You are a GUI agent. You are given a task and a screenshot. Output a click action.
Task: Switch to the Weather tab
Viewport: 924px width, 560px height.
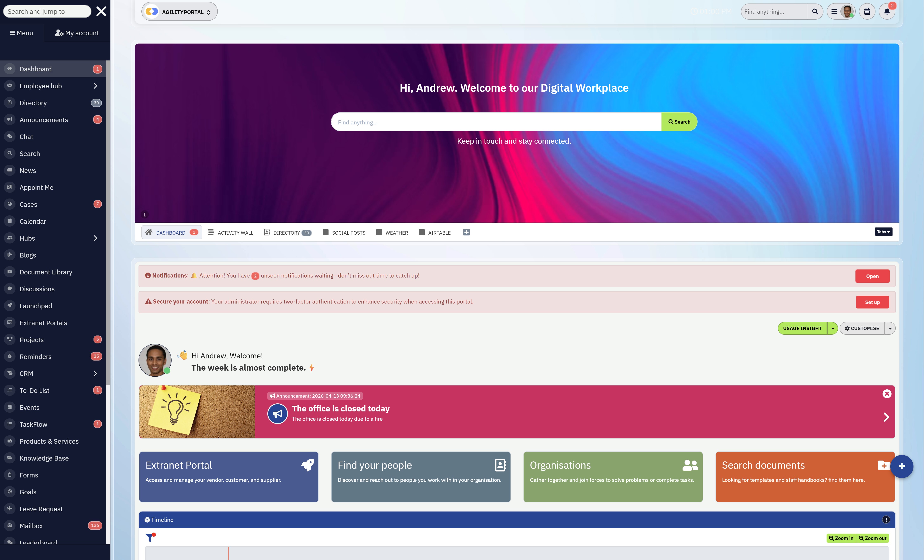(x=392, y=232)
